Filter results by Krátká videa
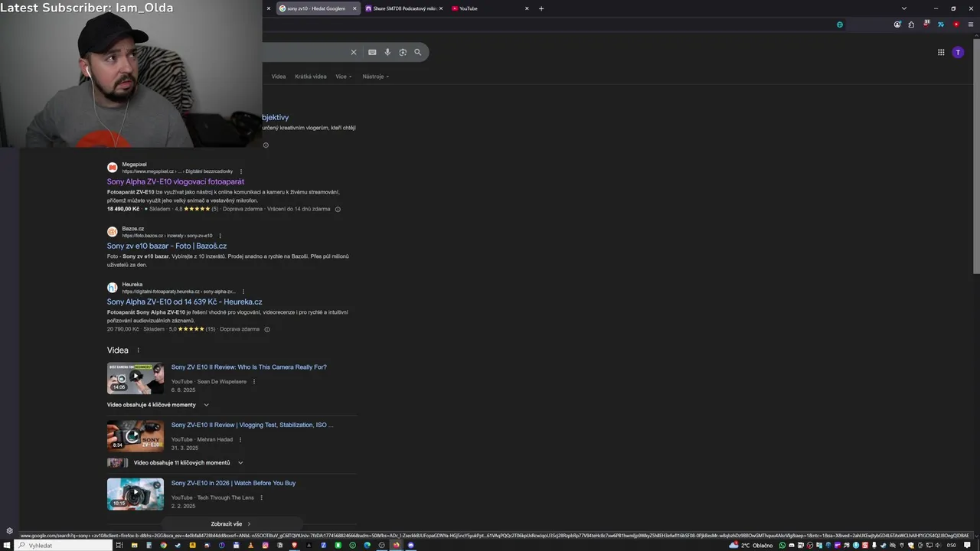This screenshot has height=551, width=980. coord(311,77)
